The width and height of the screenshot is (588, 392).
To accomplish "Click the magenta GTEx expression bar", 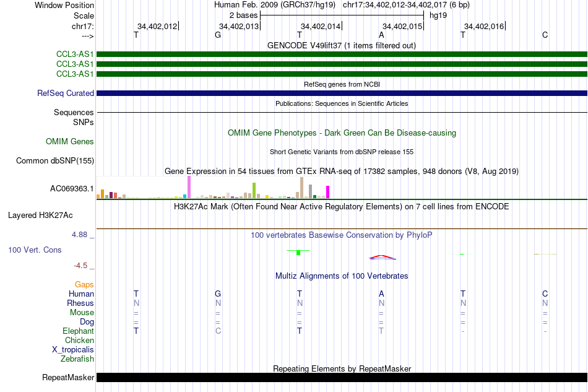I will 328,192.
